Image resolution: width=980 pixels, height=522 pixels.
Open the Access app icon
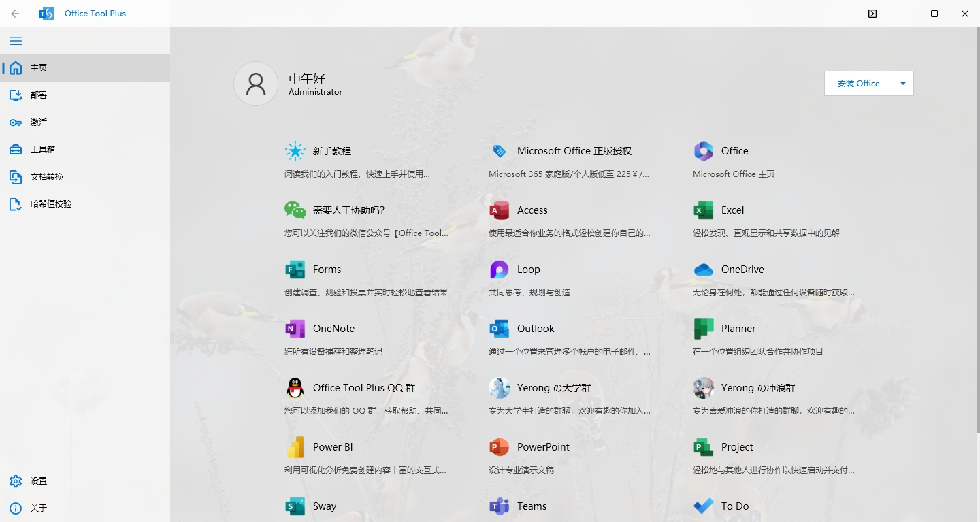coord(500,210)
